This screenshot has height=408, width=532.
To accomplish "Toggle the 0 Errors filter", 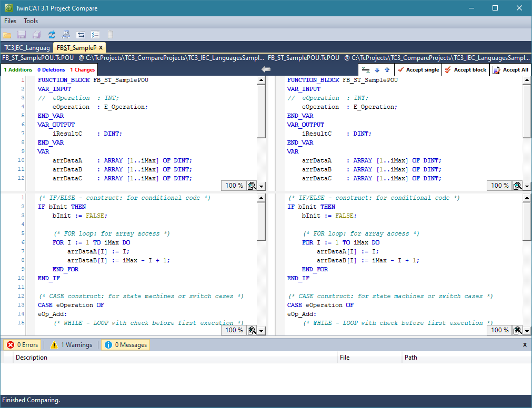I will coord(22,345).
